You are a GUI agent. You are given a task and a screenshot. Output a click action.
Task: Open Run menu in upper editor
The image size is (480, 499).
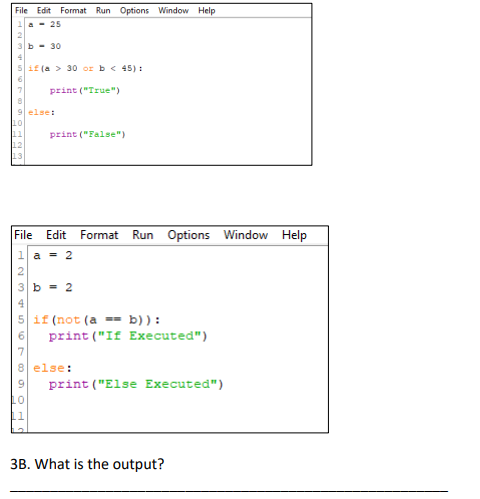(103, 11)
